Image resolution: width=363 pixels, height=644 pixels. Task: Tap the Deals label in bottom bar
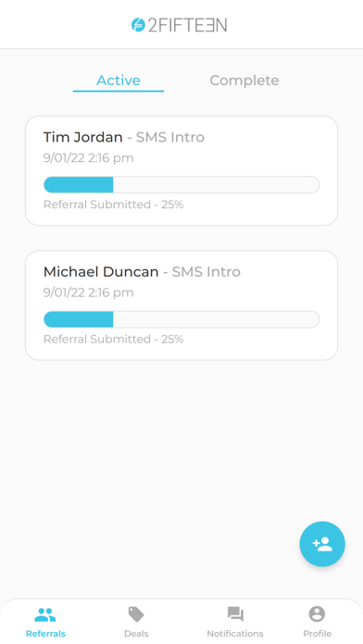click(136, 633)
